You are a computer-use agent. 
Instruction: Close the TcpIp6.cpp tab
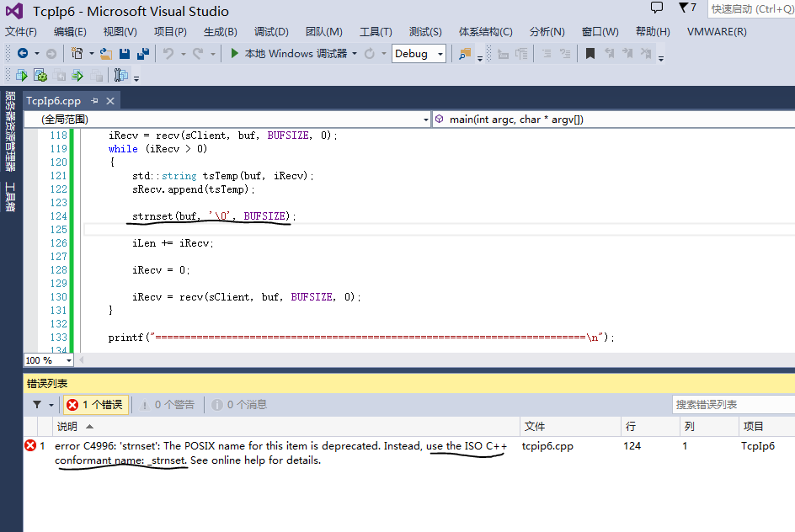click(110, 101)
